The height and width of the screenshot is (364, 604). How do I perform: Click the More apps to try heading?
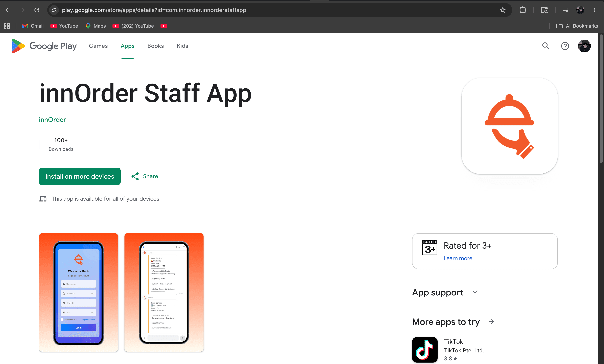446,322
